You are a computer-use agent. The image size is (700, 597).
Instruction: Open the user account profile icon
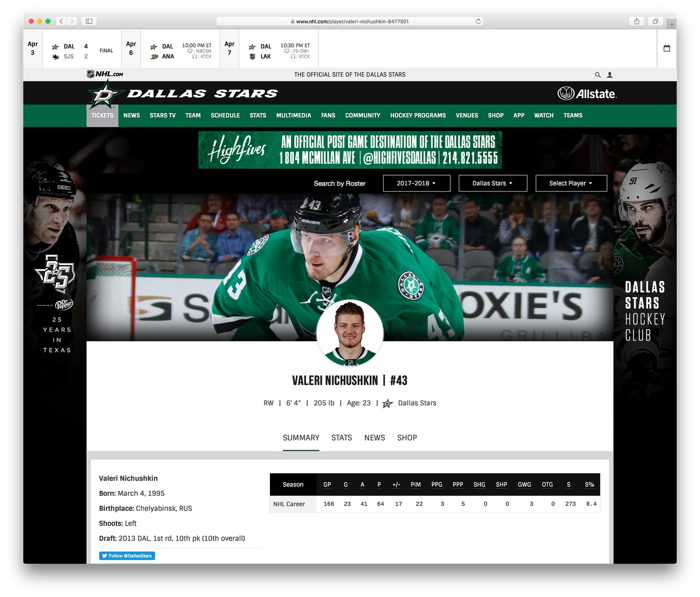click(610, 75)
